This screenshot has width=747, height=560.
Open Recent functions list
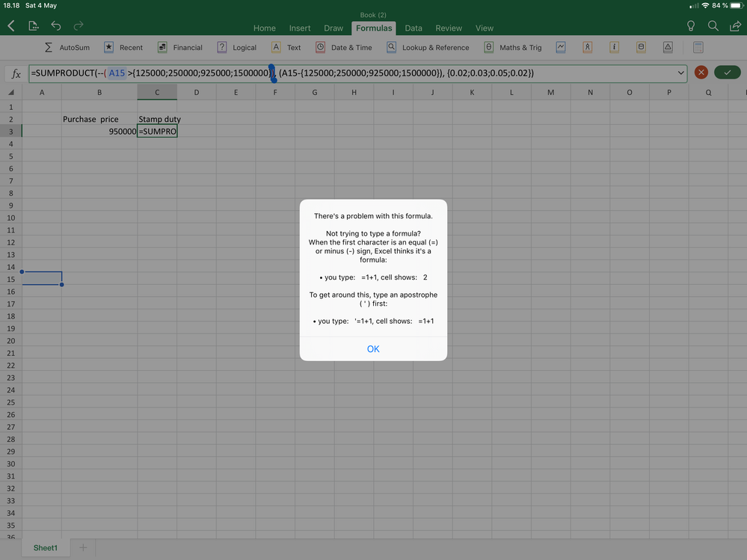point(123,48)
